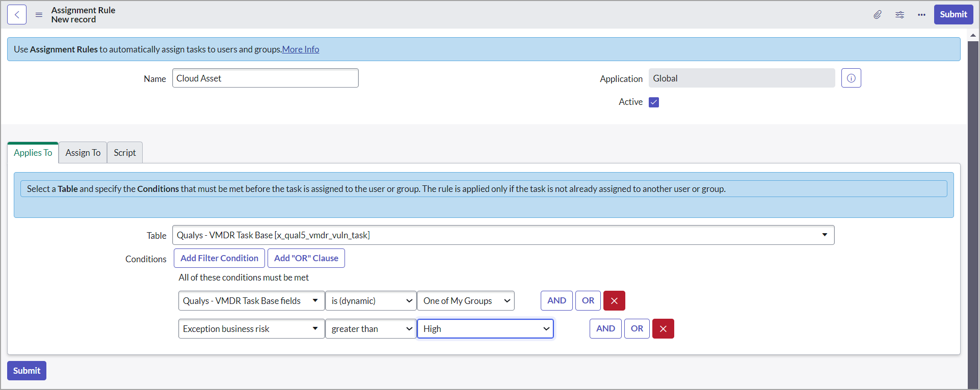Click Add Filter Condition button
The image size is (980, 390).
coord(219,258)
